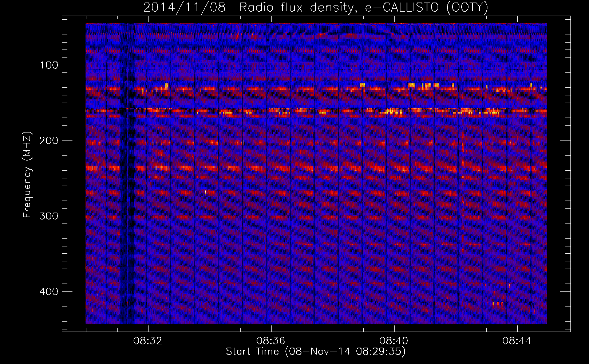
Task: Click the 400 frequency tick label
Action: click(x=49, y=292)
